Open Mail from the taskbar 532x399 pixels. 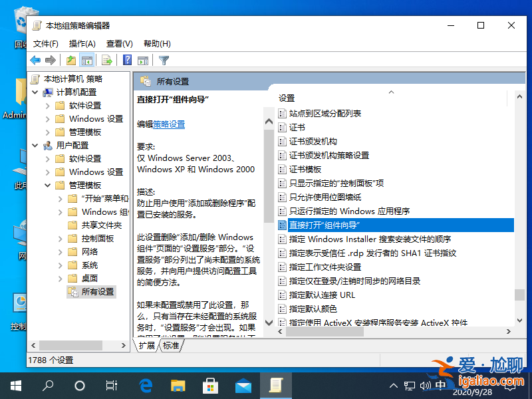[x=242, y=384]
